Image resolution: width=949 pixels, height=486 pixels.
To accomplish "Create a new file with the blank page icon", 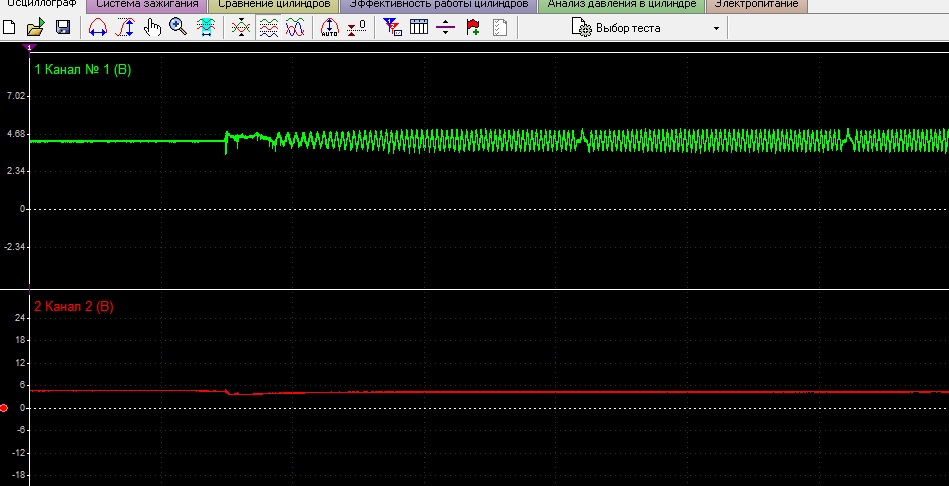I will click(9, 27).
